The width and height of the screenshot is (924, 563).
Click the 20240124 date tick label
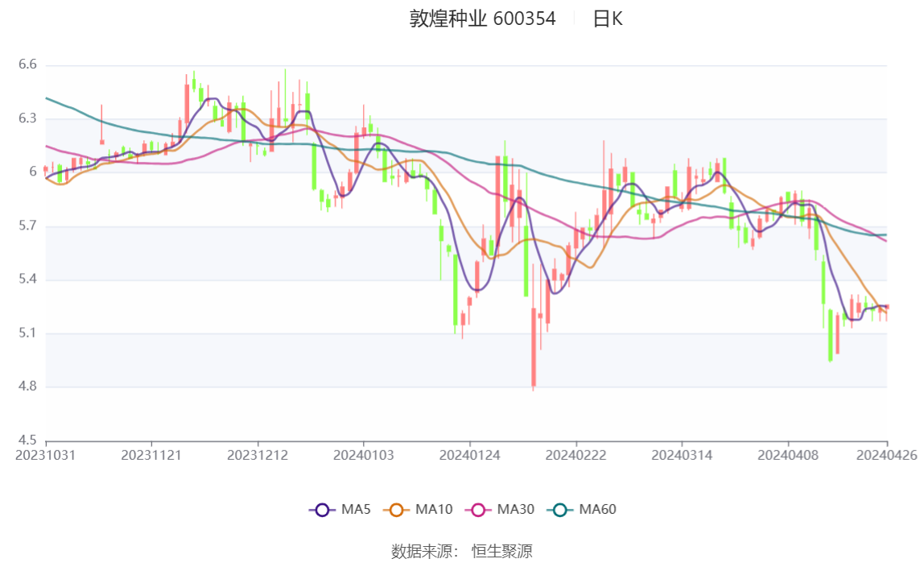tap(470, 456)
